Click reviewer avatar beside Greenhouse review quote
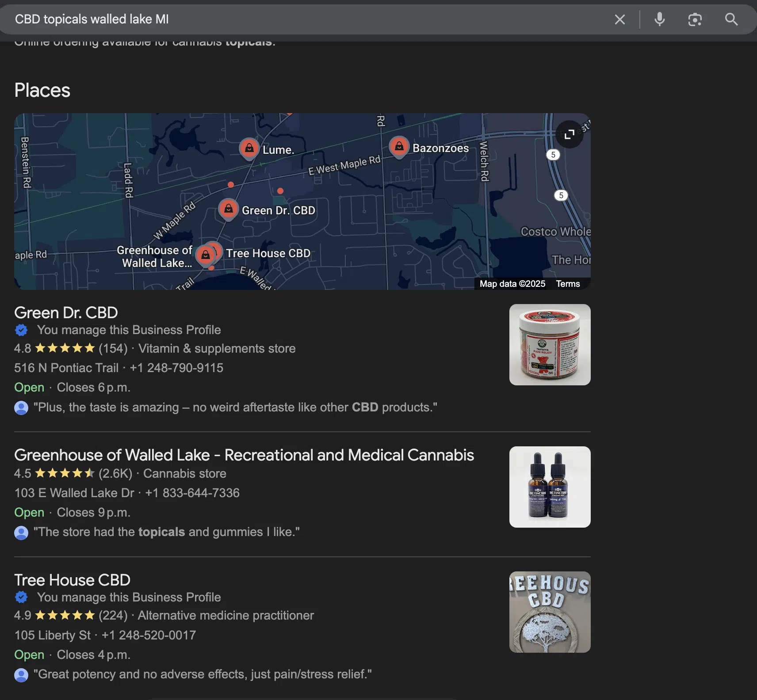The height and width of the screenshot is (700, 757). pyautogui.click(x=21, y=533)
